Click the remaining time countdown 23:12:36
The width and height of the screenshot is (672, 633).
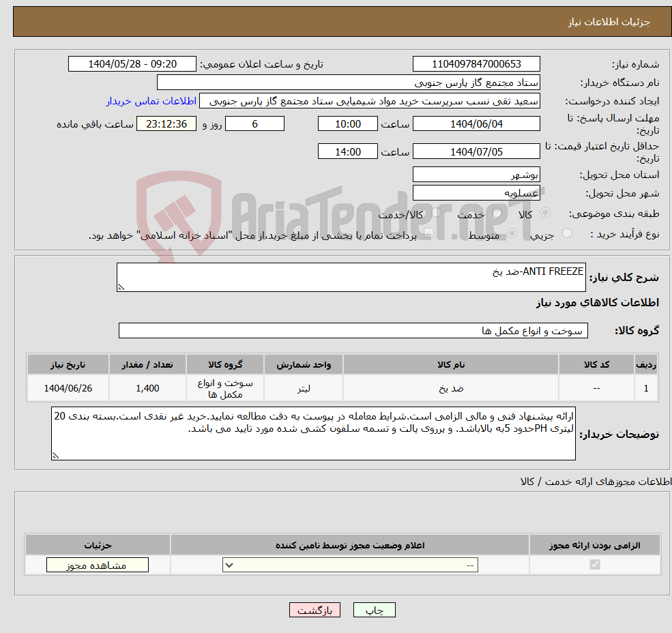click(x=166, y=124)
